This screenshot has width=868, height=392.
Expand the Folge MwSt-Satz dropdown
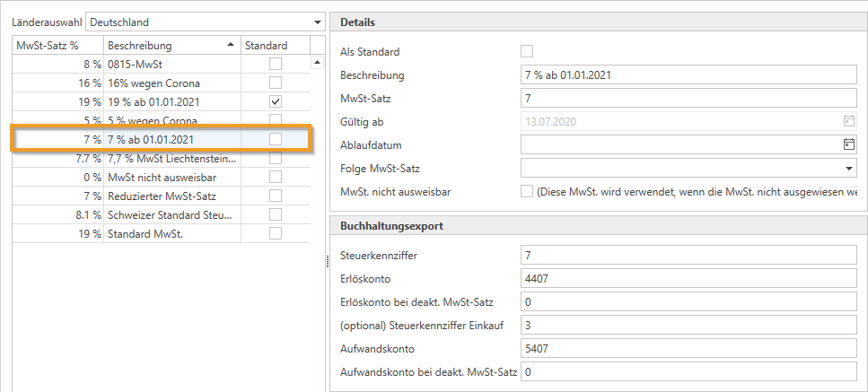pyautogui.click(x=848, y=168)
